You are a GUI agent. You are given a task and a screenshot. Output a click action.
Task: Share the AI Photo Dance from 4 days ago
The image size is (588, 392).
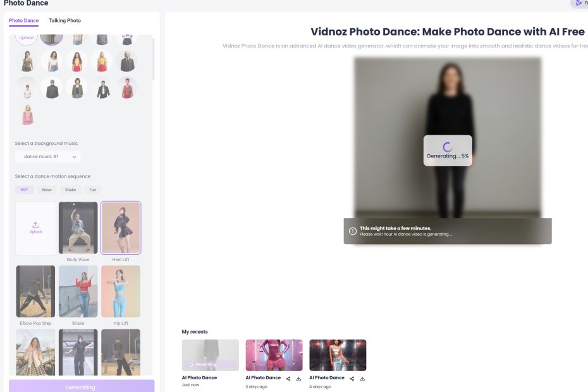[x=352, y=379]
